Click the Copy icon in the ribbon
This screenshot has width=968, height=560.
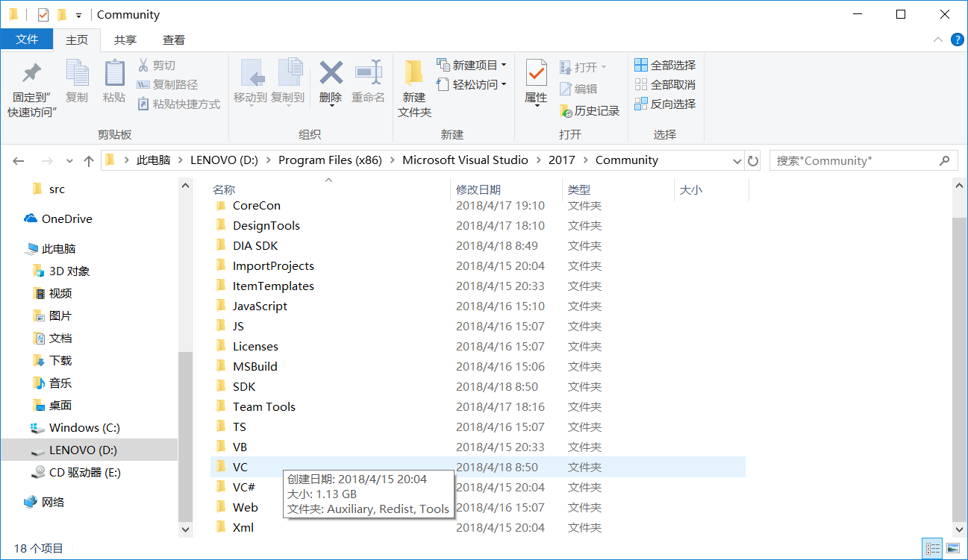77,73
